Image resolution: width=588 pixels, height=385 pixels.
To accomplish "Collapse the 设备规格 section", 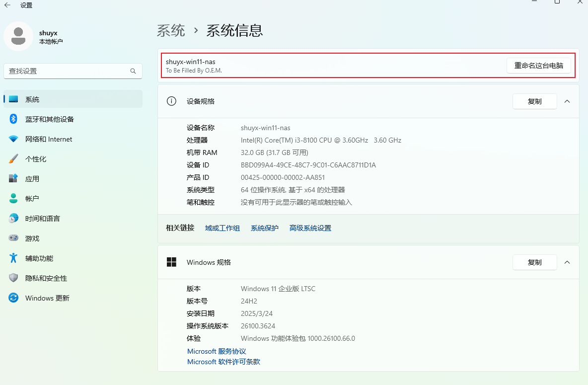I will coord(567,101).
